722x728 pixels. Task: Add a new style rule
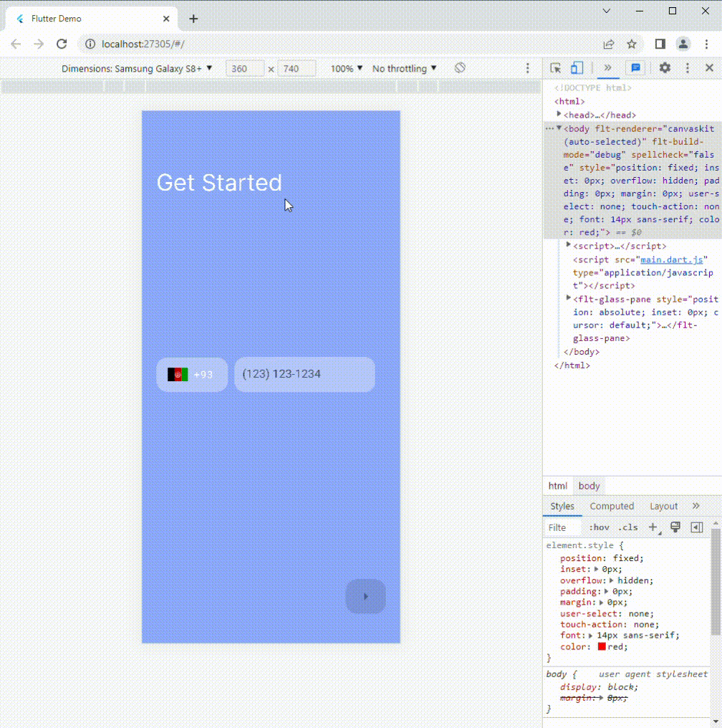point(653,527)
